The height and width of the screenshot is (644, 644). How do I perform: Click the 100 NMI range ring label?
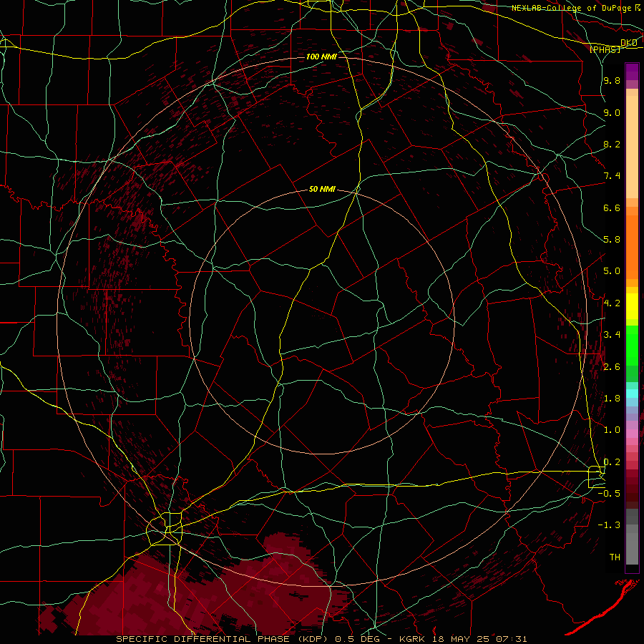pos(321,57)
